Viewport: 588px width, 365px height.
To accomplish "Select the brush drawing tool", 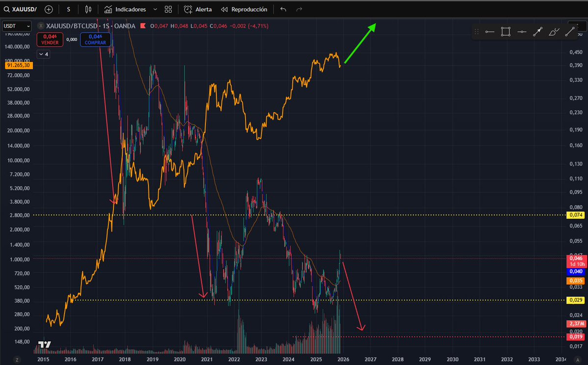I will pyautogui.click(x=554, y=32).
